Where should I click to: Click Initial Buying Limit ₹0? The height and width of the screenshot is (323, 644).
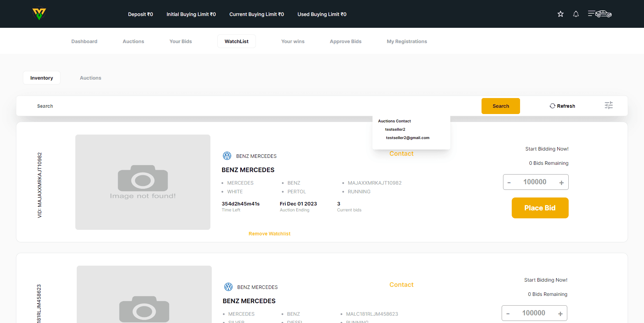tap(191, 14)
